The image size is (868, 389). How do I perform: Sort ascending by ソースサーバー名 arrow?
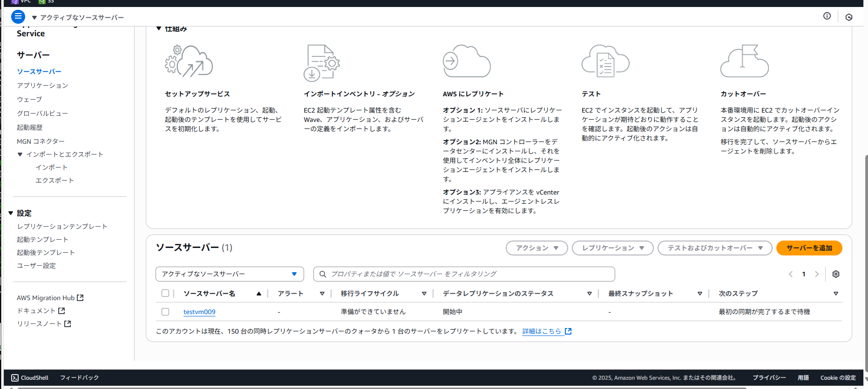[259, 294]
